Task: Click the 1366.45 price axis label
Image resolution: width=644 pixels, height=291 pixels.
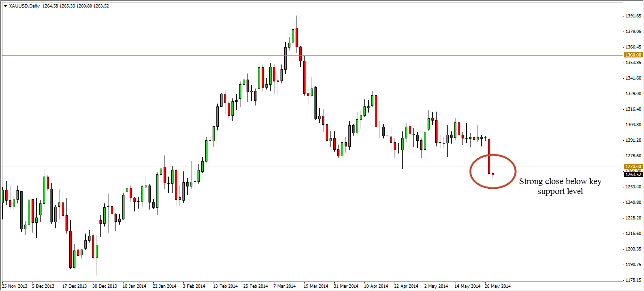Action: [x=633, y=47]
